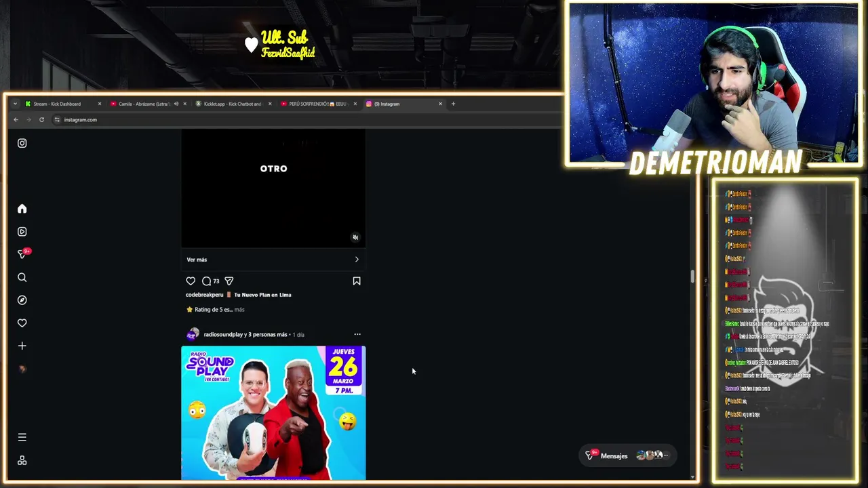Open the Meta apps icon at sidebar bottom

pyautogui.click(x=22, y=460)
